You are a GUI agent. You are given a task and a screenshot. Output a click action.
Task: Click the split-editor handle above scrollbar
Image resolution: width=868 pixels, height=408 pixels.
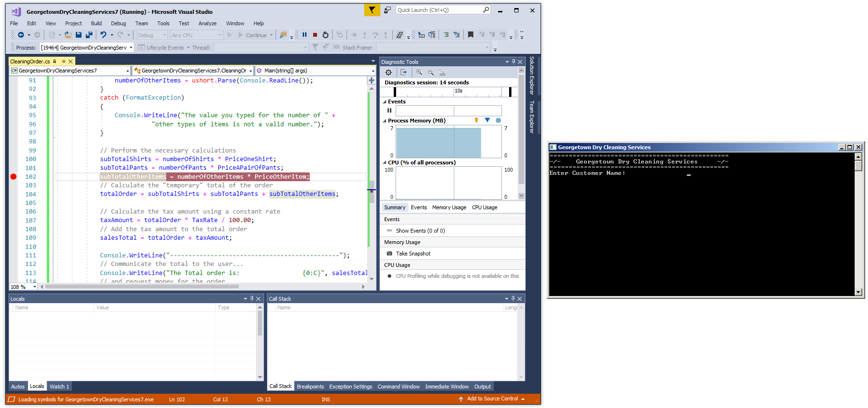tap(371, 81)
